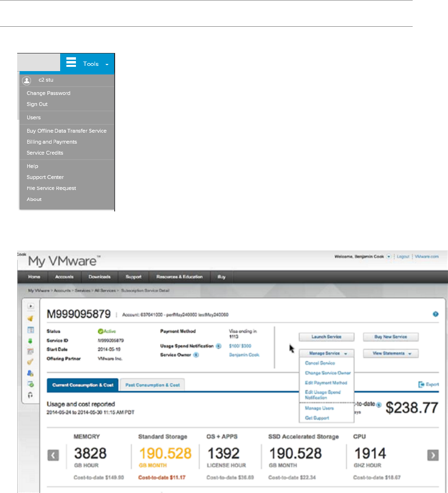Open Billing and Payments menu entry
The width and height of the screenshot is (448, 493).
[52, 142]
